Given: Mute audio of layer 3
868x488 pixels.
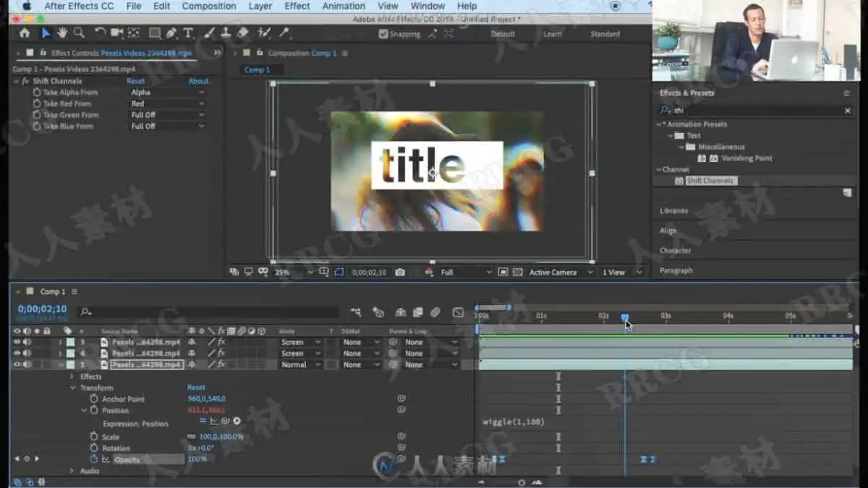Looking at the screenshot, I should click(x=27, y=342).
